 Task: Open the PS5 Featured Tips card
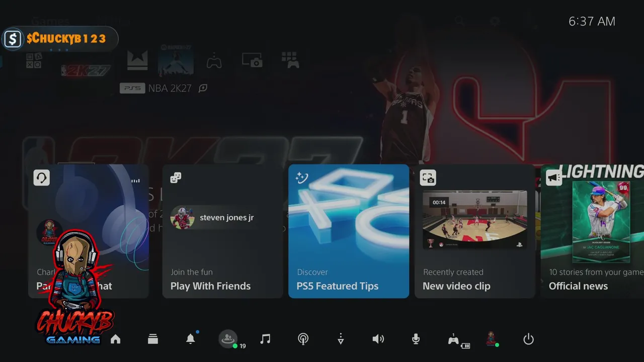click(x=349, y=231)
